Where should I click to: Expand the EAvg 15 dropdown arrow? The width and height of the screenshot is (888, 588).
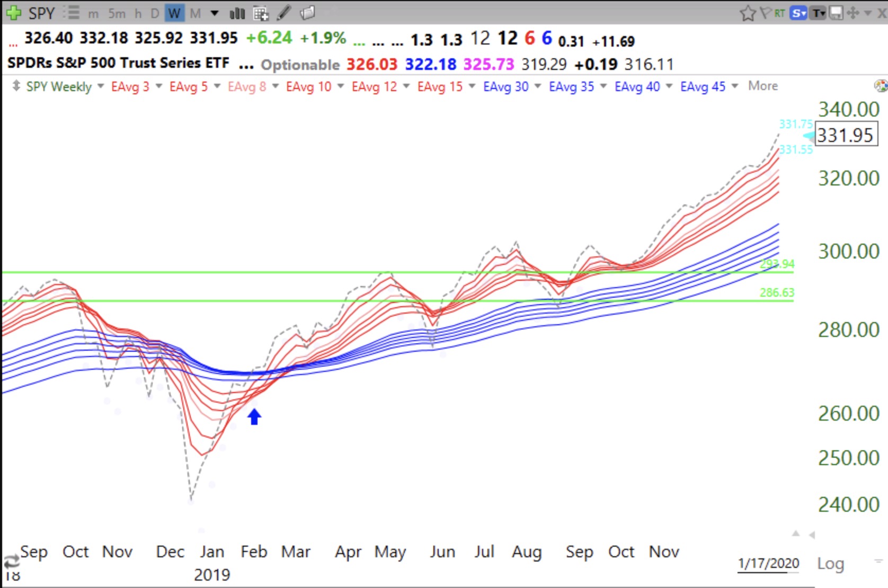pos(472,85)
